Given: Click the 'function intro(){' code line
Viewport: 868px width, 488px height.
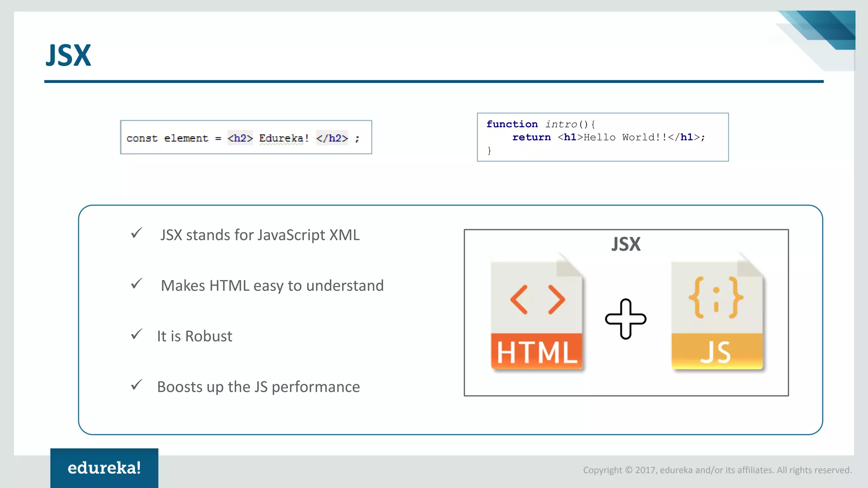Looking at the screenshot, I should [x=541, y=124].
